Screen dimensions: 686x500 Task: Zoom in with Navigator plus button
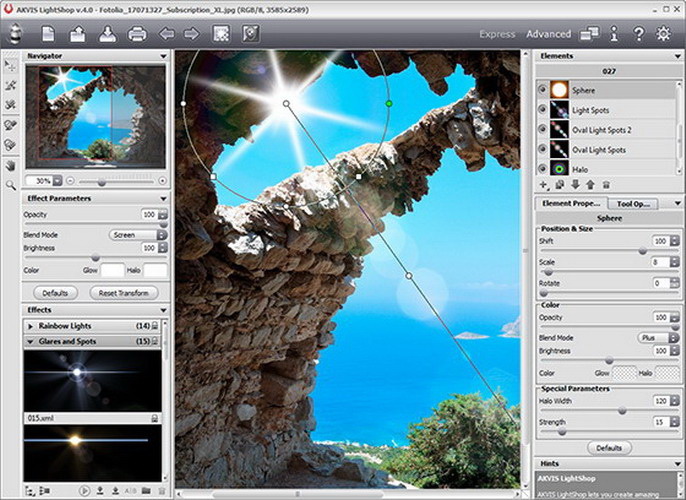162,181
